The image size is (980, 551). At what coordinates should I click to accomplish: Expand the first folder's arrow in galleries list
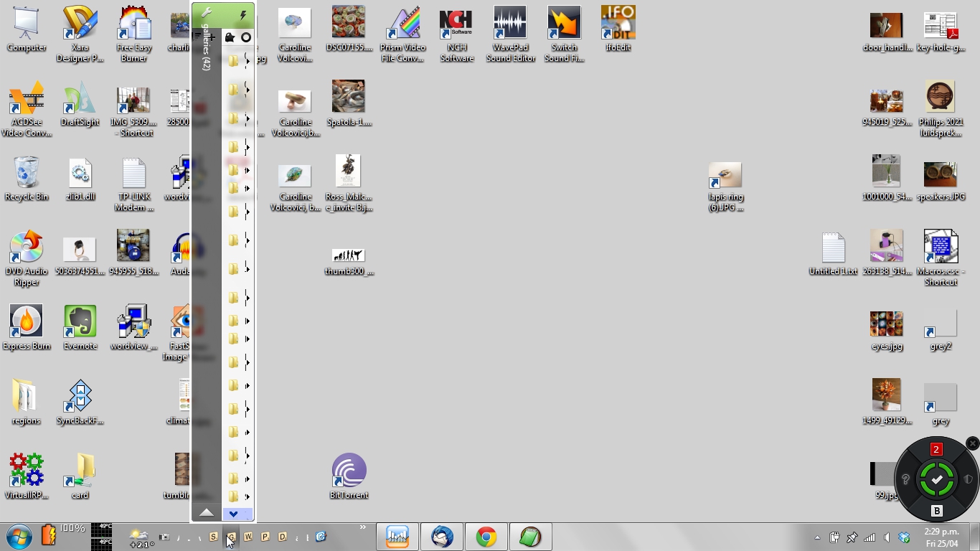coord(248,62)
